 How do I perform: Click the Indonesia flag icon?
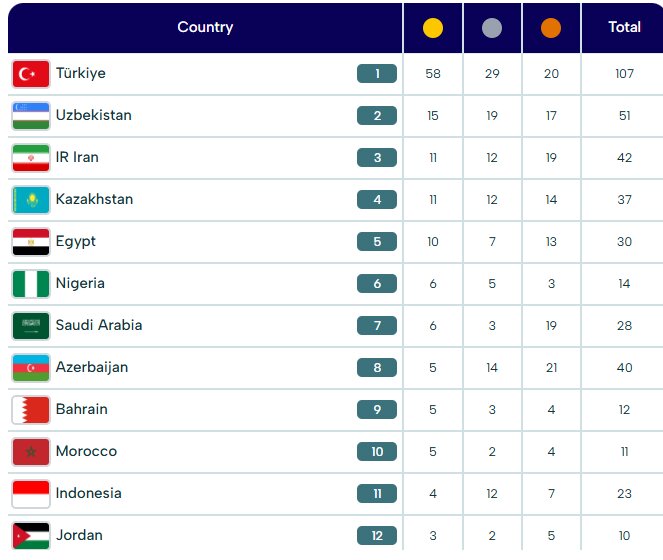(30, 494)
